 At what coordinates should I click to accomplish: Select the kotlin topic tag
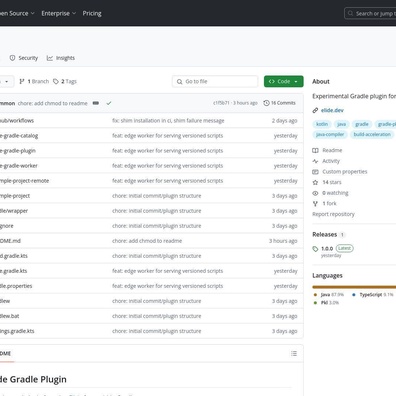(322, 124)
